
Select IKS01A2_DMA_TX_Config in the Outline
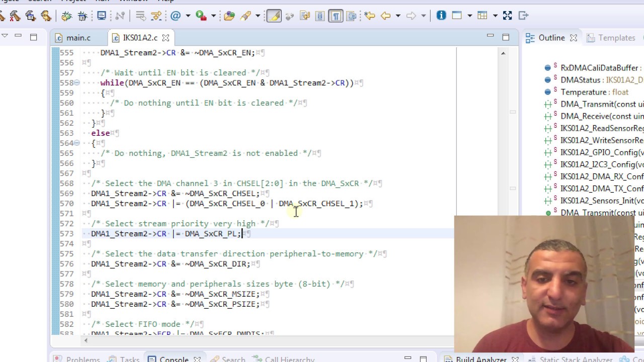pyautogui.click(x=594, y=189)
